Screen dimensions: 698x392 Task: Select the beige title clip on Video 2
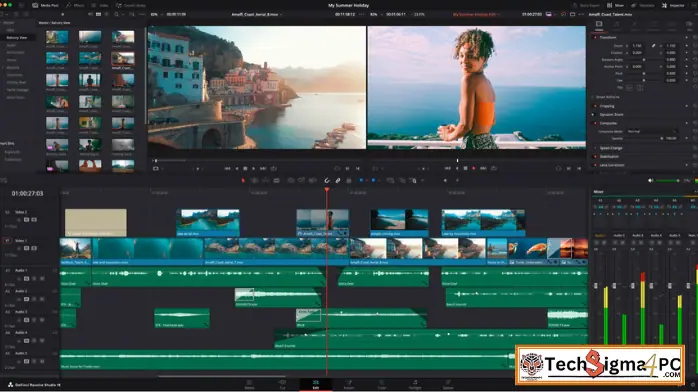(96, 222)
